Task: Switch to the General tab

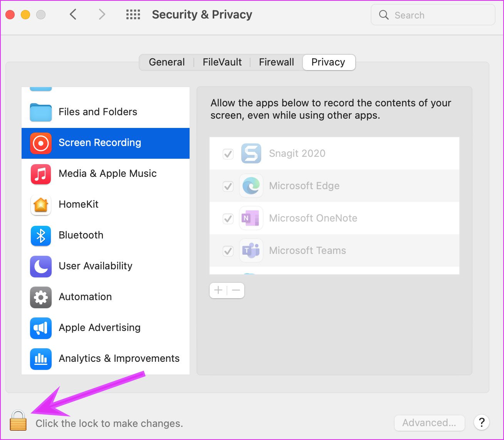Action: pyautogui.click(x=167, y=62)
